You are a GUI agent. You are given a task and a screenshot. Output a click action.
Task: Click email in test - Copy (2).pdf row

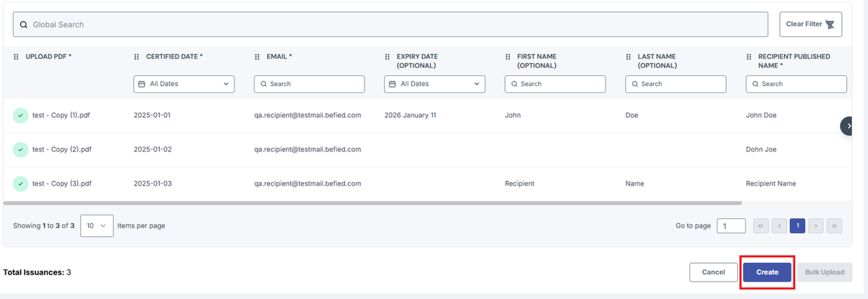click(307, 149)
